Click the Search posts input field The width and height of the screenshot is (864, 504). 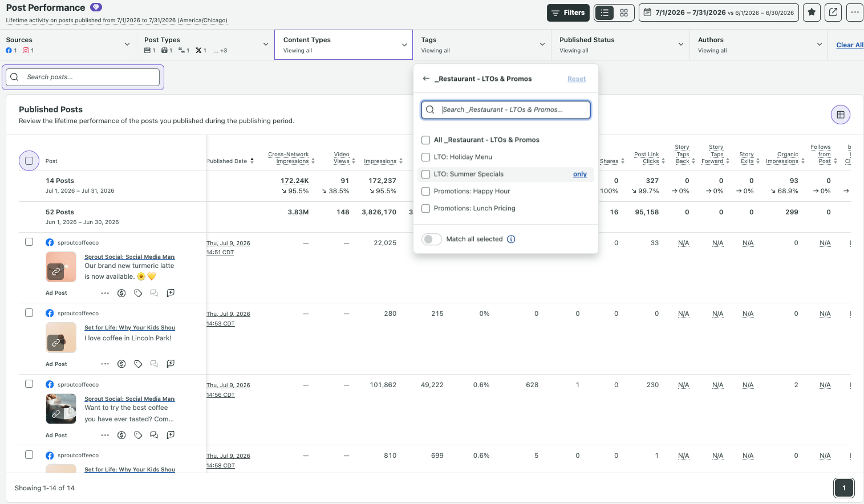point(83,77)
